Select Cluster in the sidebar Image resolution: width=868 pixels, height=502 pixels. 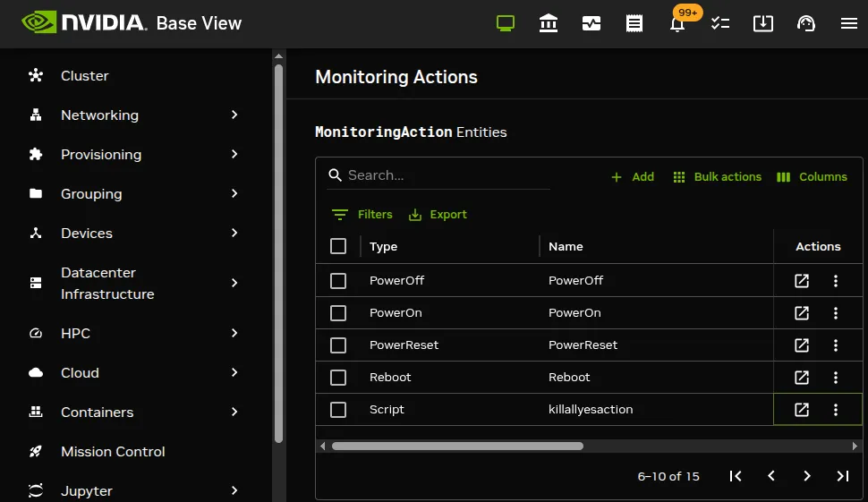[x=85, y=76]
